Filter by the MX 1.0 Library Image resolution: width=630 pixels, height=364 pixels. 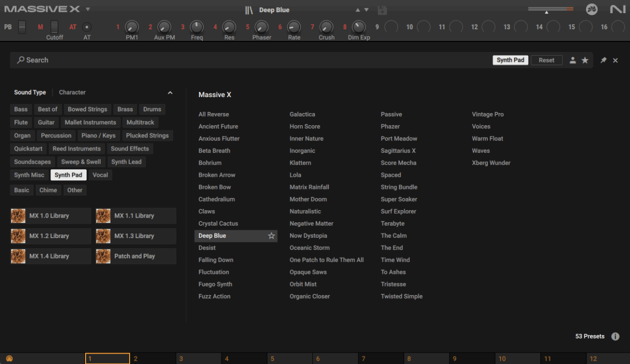point(50,216)
